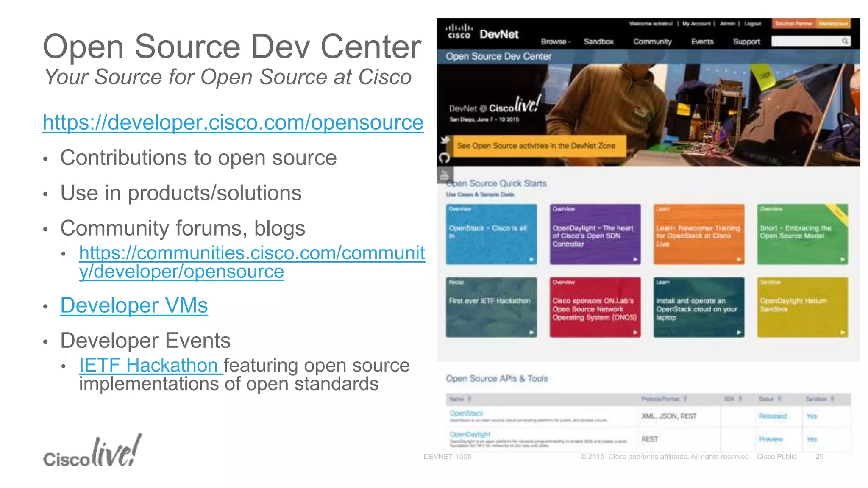Click 'Use Cases & Sample Code' subheading
The image size is (868, 488).
pos(480,194)
